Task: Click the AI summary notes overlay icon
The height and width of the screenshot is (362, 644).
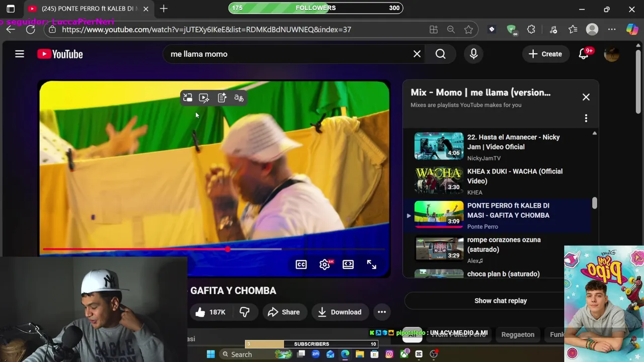Action: [x=222, y=98]
